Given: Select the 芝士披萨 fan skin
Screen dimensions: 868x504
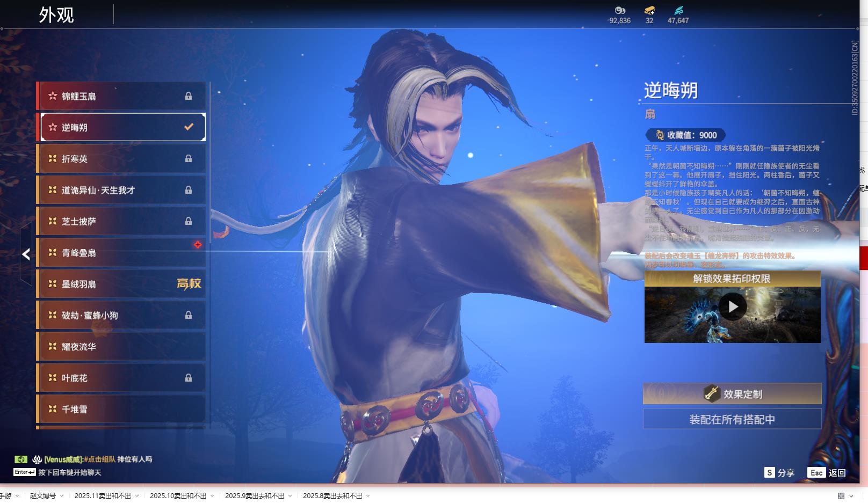Looking at the screenshot, I should pos(121,221).
